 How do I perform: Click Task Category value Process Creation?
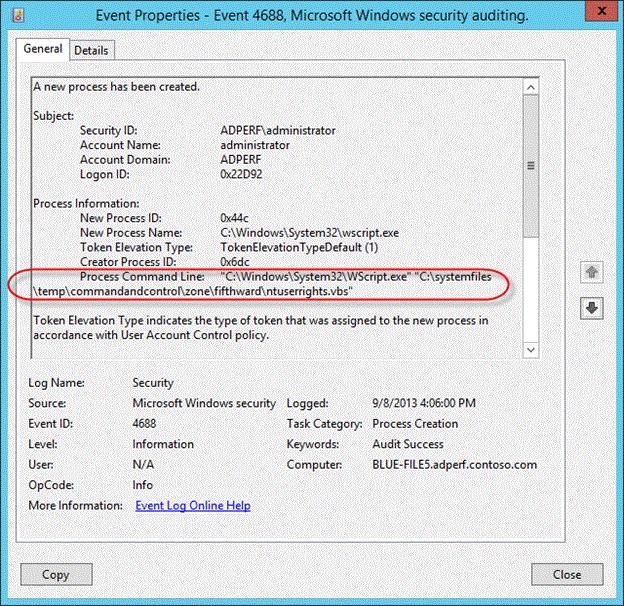tap(415, 423)
